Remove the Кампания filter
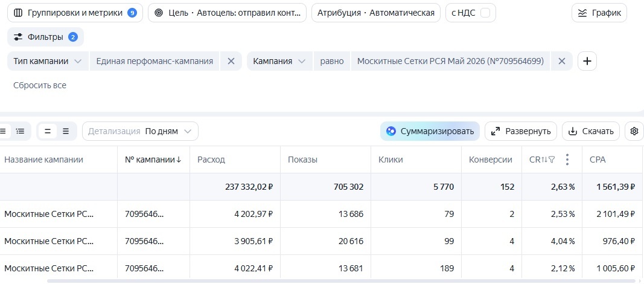 tap(562, 61)
